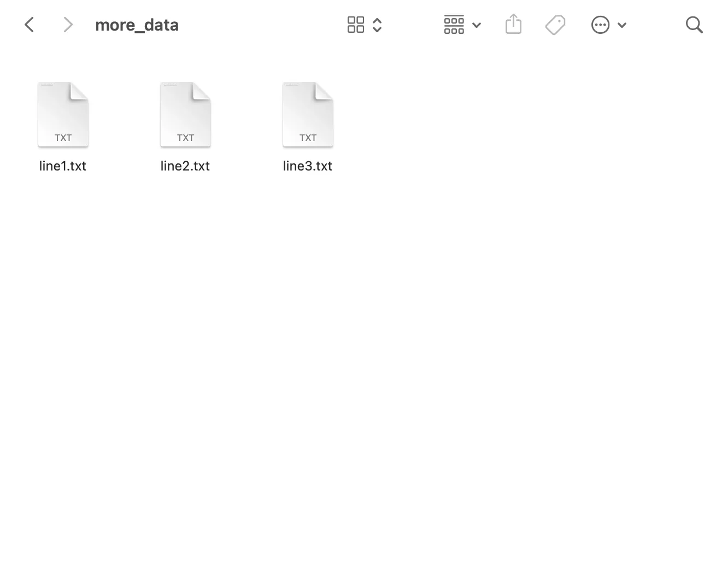Expand the More Actions dropdown chevron

[x=622, y=25]
